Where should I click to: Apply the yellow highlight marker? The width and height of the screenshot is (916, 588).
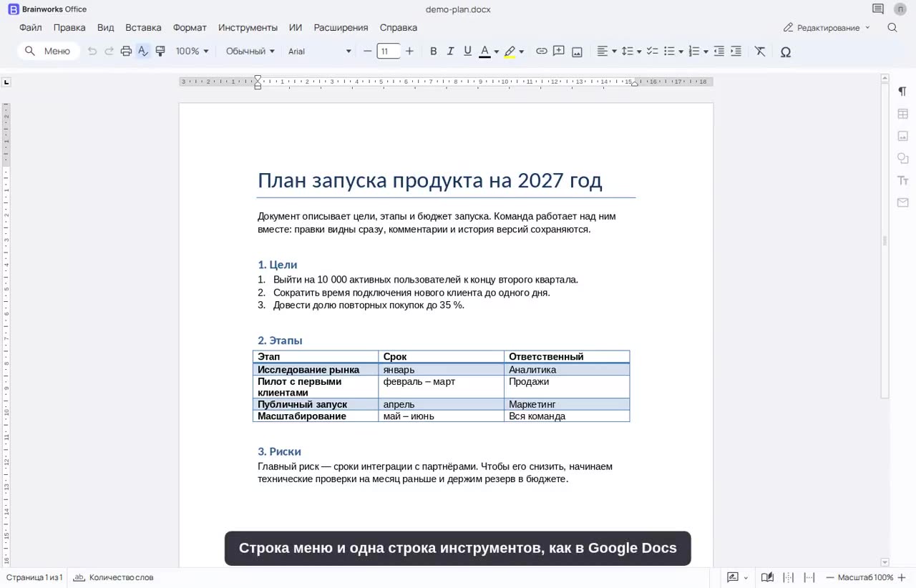click(510, 52)
